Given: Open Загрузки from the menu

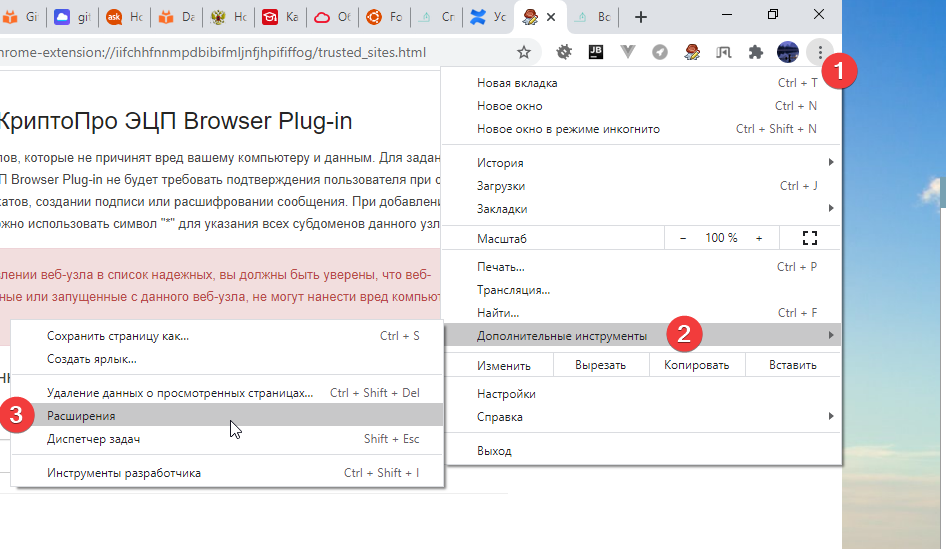Looking at the screenshot, I should (x=642, y=186).
